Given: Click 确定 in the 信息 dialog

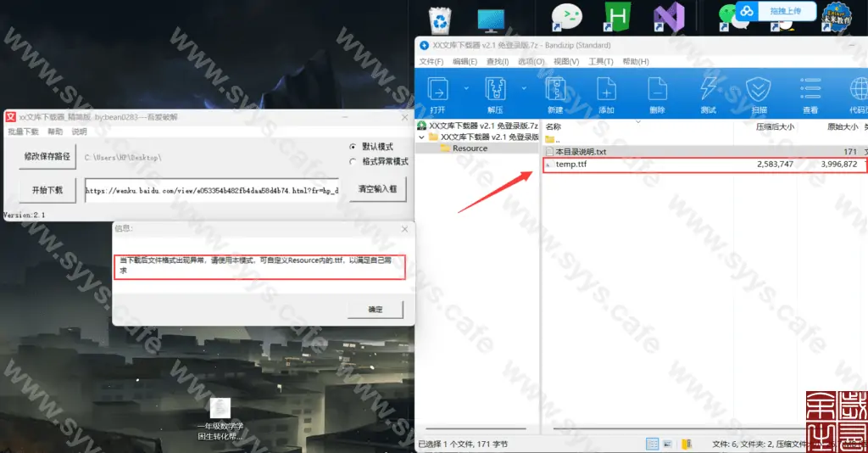Looking at the screenshot, I should (x=376, y=310).
